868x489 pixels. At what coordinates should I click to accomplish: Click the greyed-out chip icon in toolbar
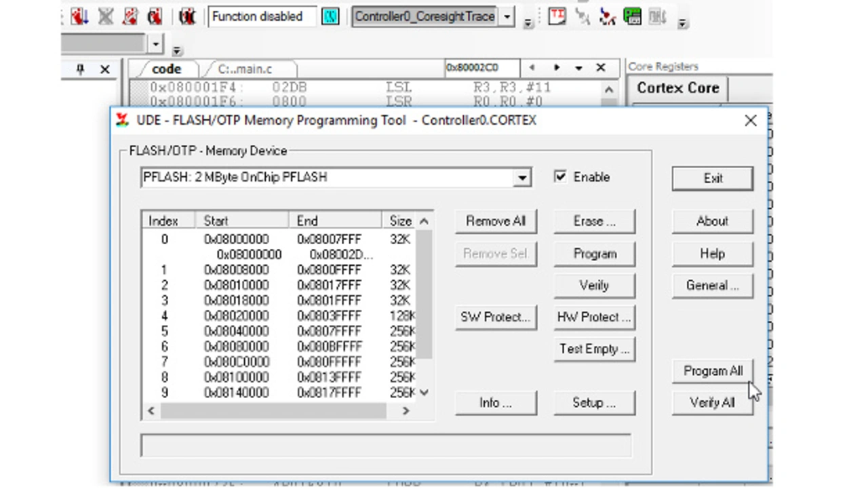coord(657,16)
